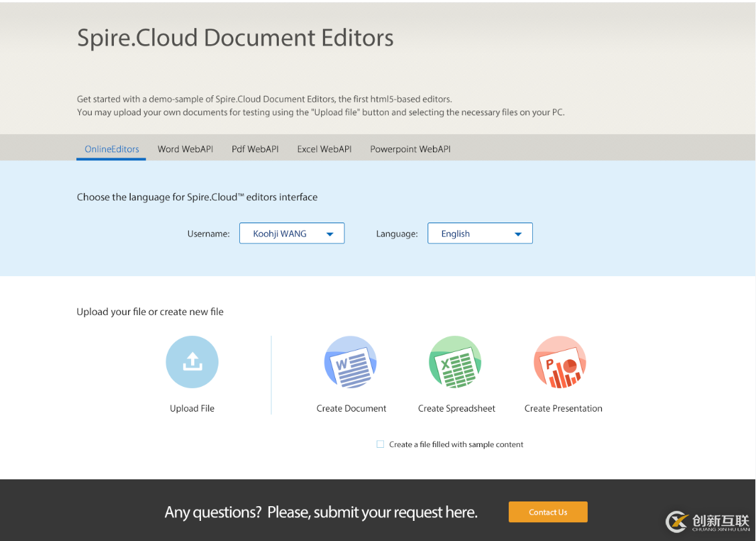Image resolution: width=756 pixels, height=541 pixels.
Task: Click the 'Upload your file or create new file' text
Action: tap(150, 312)
